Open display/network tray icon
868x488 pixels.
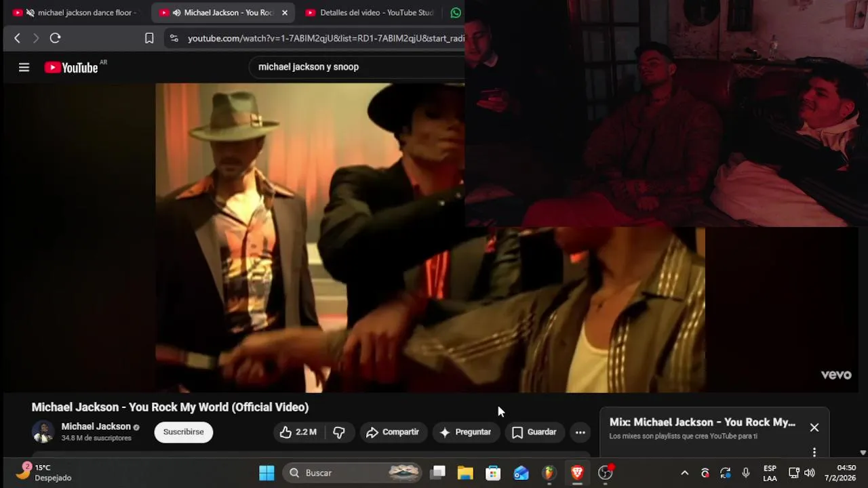coord(794,472)
